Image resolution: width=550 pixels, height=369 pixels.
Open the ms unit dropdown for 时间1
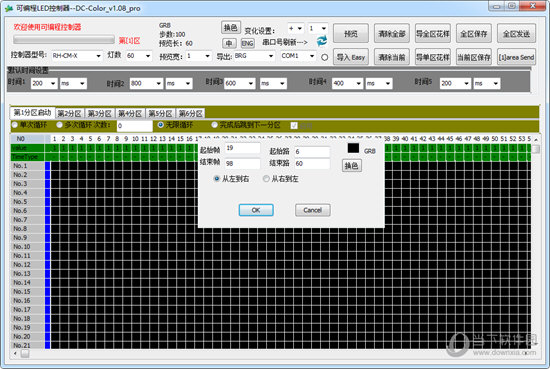pos(82,83)
